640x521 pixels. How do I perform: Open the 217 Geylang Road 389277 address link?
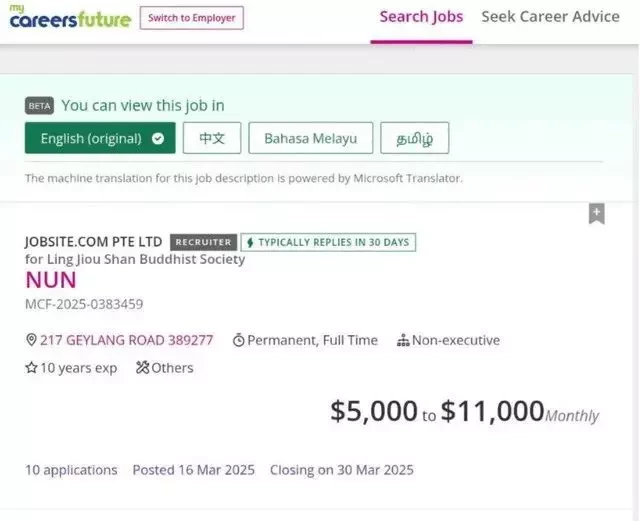(x=127, y=340)
